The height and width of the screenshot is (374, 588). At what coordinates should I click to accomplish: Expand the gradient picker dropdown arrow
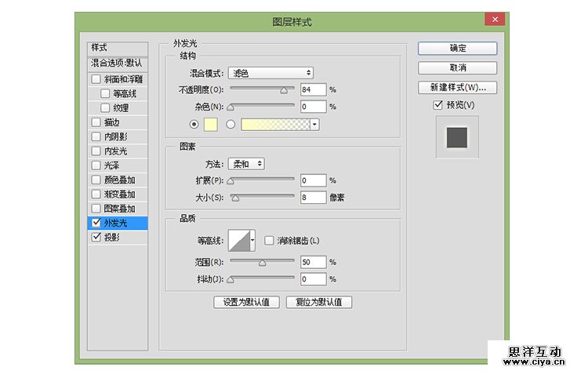[x=314, y=124]
